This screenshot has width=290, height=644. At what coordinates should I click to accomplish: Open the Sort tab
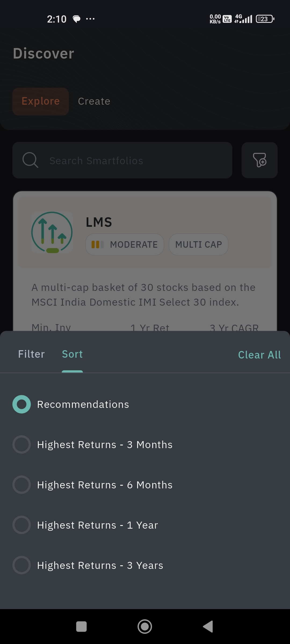tap(72, 354)
